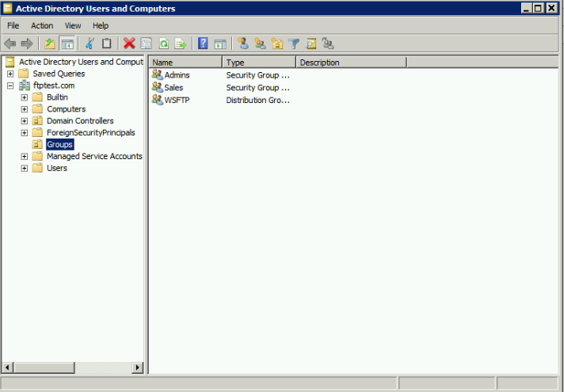Expand the Builtin container
The height and width of the screenshot is (392, 564).
(24, 98)
